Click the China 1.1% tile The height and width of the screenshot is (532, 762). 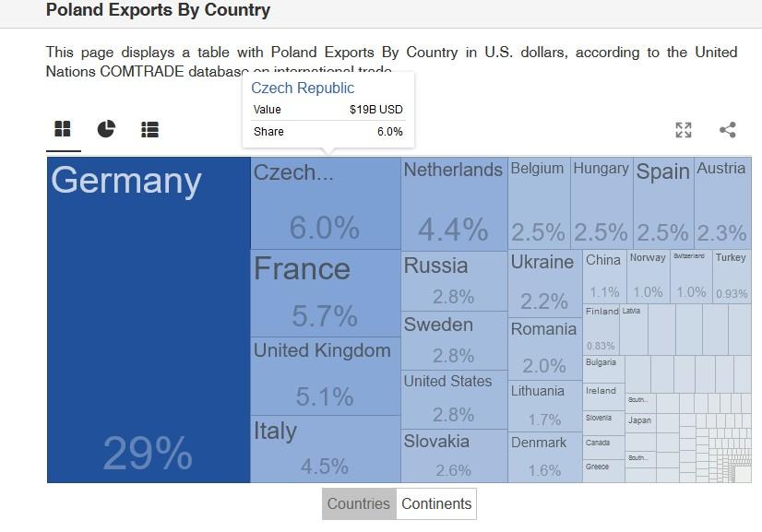tap(604, 277)
